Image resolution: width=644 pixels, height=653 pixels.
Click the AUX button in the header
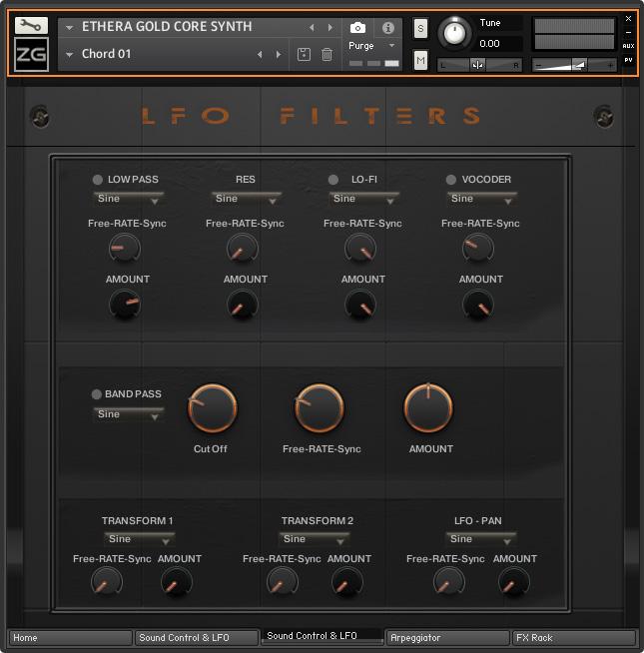628,46
